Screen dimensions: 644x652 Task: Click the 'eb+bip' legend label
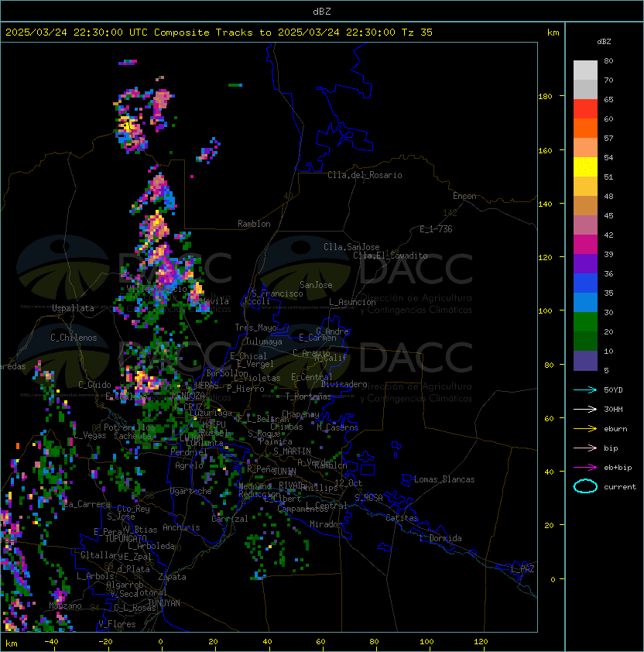618,468
